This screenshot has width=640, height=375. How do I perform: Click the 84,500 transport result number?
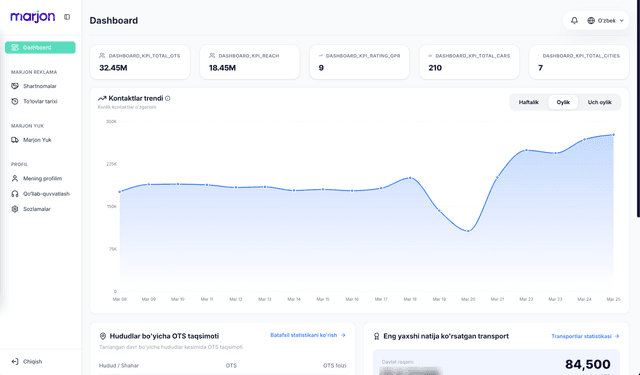click(588, 364)
